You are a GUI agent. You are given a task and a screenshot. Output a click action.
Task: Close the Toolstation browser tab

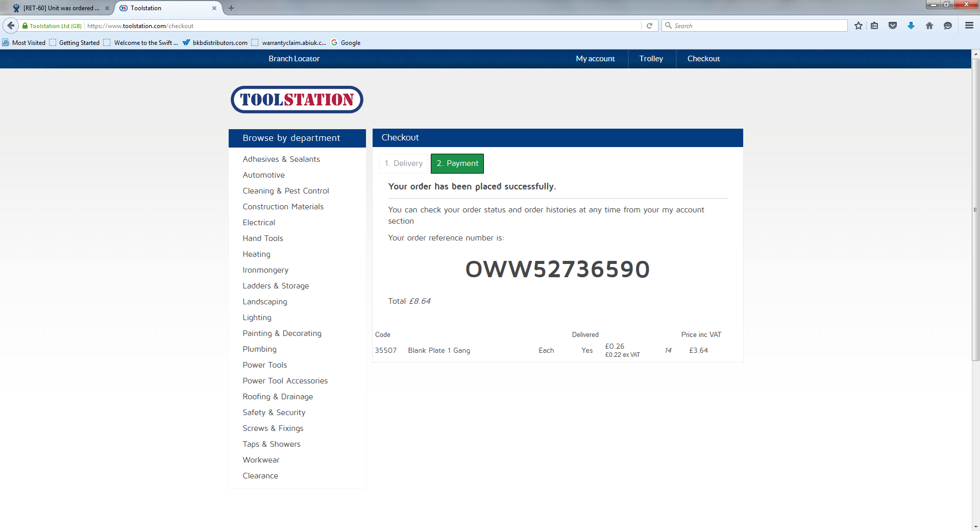pyautogui.click(x=214, y=8)
